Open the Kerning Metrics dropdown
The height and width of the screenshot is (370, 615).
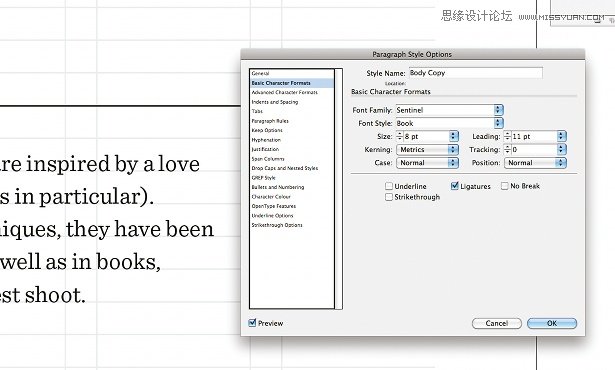click(x=427, y=149)
